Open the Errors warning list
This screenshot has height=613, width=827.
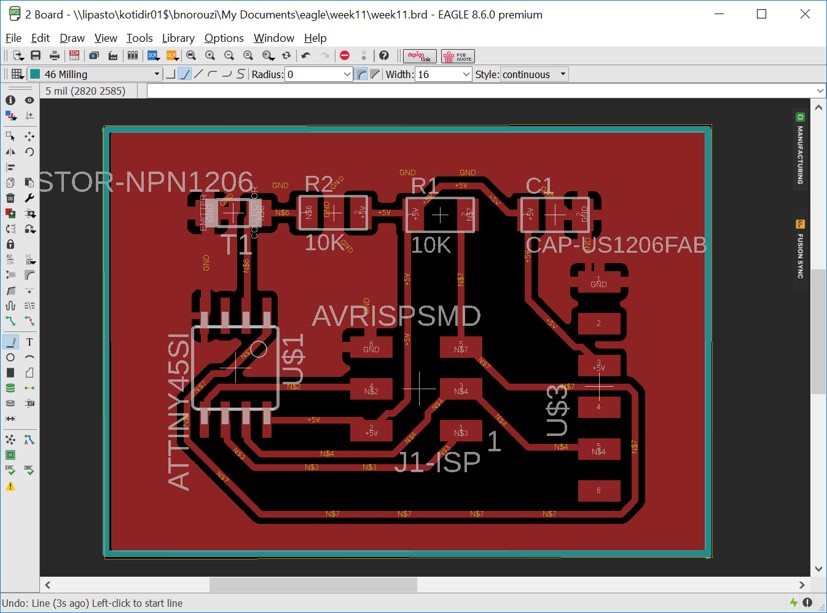[x=10, y=486]
